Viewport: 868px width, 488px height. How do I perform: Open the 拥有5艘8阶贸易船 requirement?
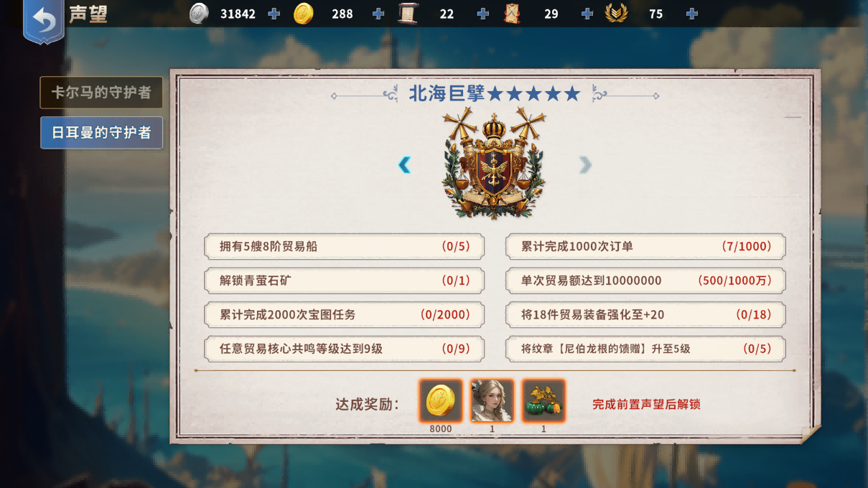tap(345, 246)
